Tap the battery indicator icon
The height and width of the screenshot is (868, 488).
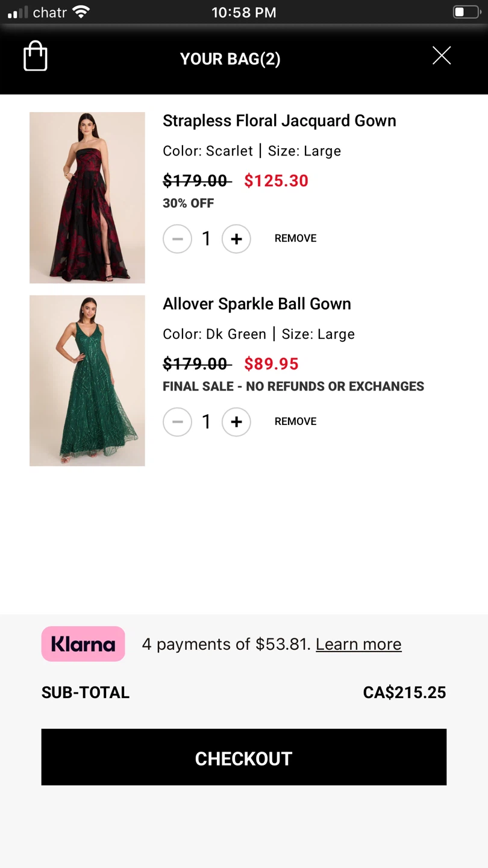click(466, 12)
